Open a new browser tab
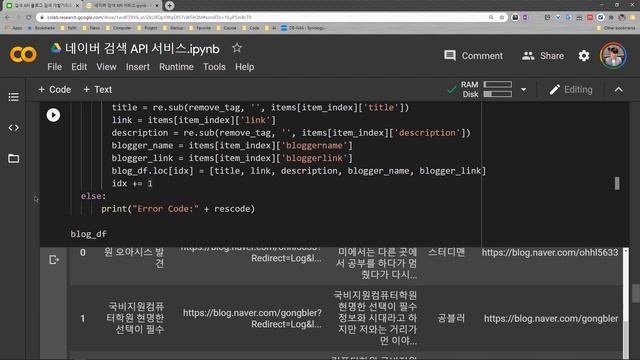The width and height of the screenshot is (640, 360). click(x=169, y=5)
